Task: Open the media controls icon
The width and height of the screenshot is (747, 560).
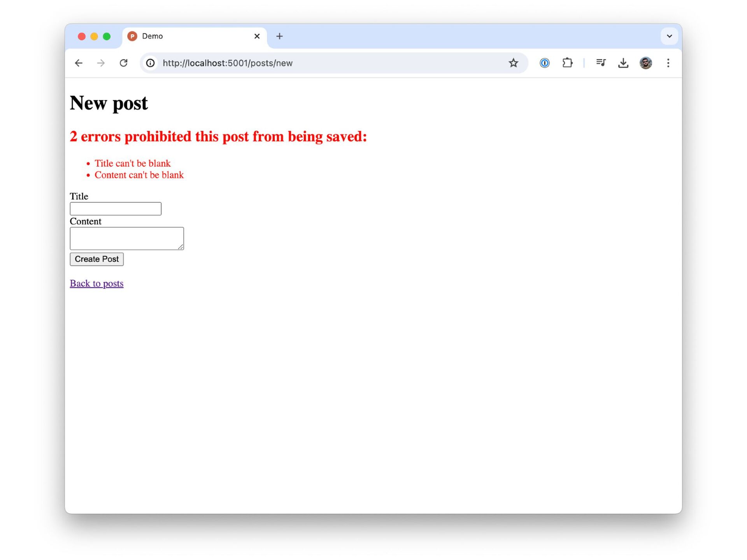Action: [x=601, y=63]
